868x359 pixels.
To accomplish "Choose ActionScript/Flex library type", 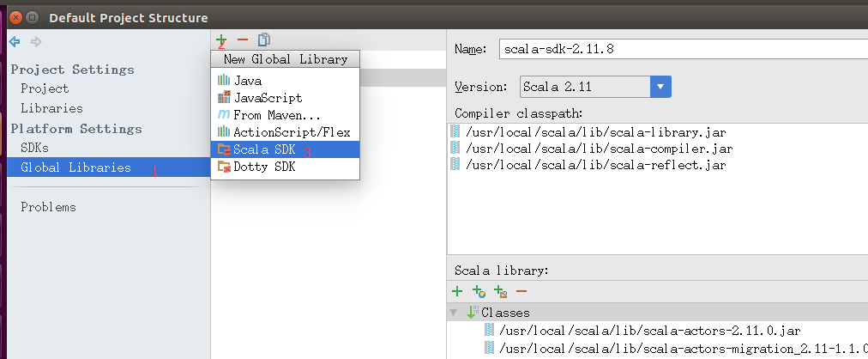I will pos(285,132).
